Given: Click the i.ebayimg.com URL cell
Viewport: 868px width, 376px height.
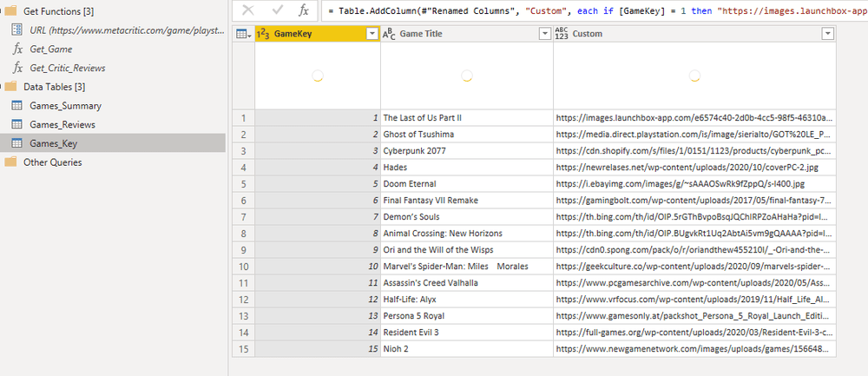Looking at the screenshot, I should click(x=694, y=184).
